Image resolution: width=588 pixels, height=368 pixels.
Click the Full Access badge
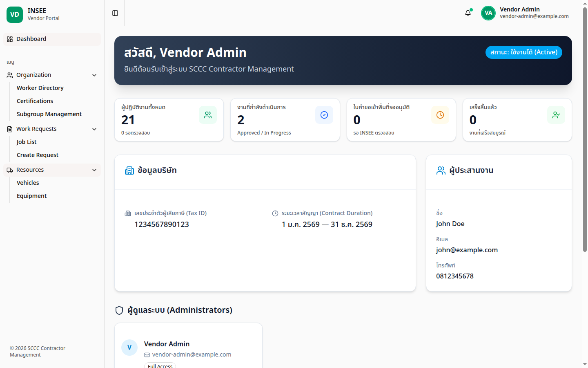click(x=160, y=366)
